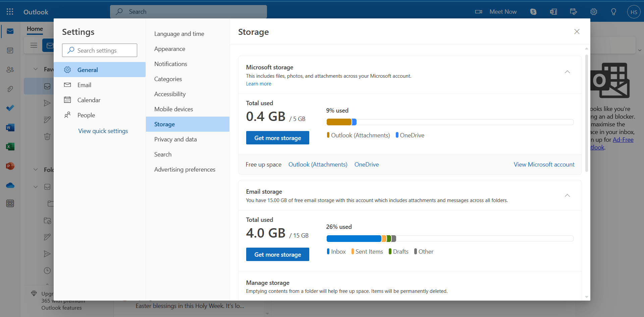Image resolution: width=644 pixels, height=317 pixels.
Task: Open the Tips lightbulb icon
Action: click(613, 12)
